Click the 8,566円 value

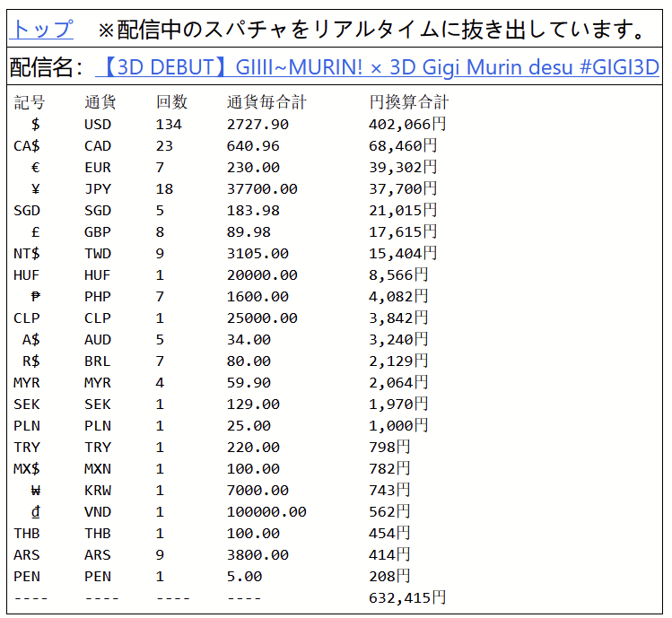pos(398,275)
